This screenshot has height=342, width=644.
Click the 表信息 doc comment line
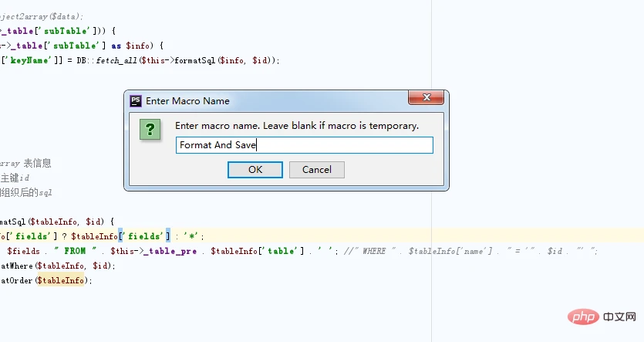coord(35,163)
